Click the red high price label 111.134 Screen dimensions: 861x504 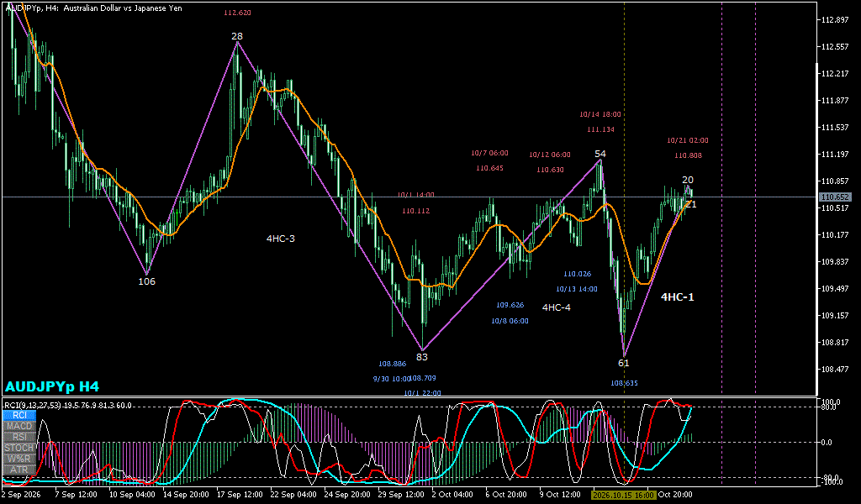600,129
